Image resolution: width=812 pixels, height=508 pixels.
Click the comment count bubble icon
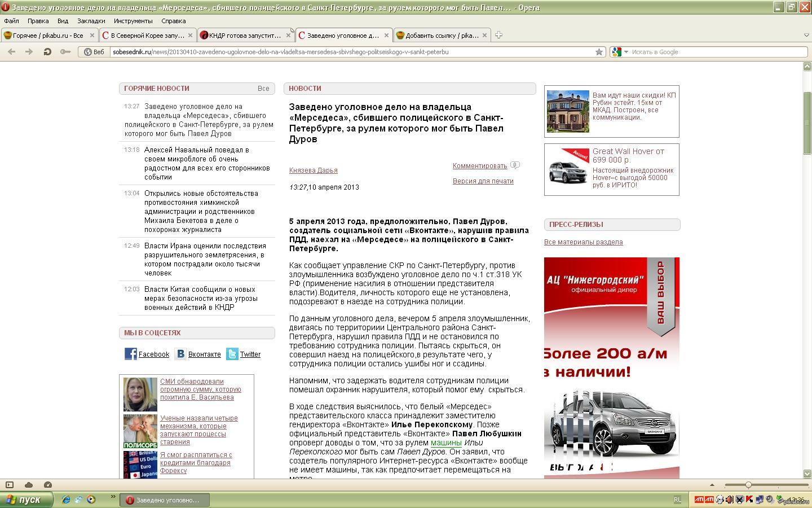515,165
